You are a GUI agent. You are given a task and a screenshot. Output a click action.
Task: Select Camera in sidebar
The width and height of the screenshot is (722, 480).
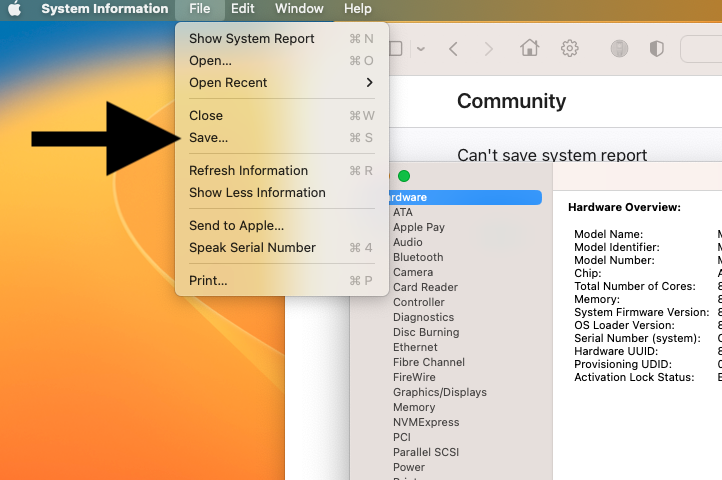413,272
